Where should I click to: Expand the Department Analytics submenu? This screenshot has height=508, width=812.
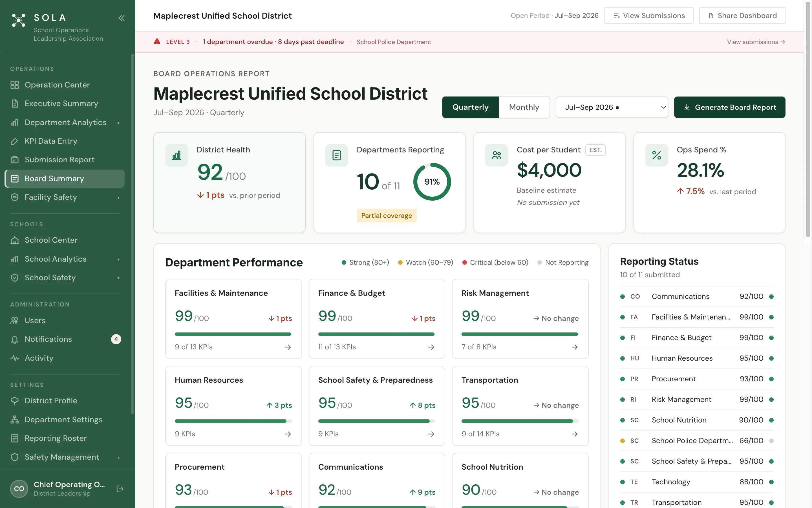(x=118, y=123)
